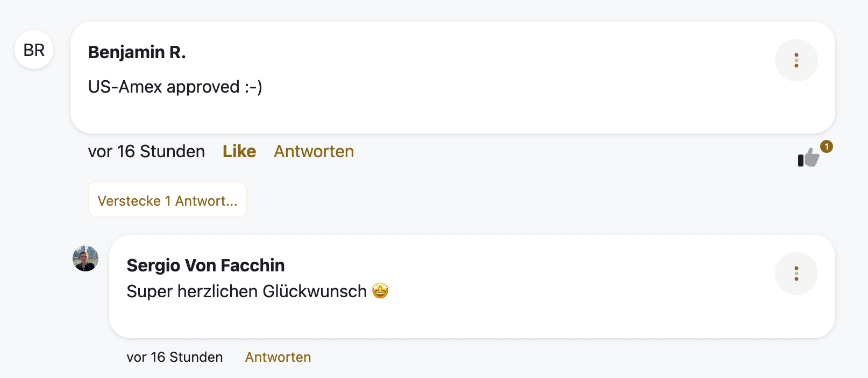
Task: Click the "US-Amex approved :-)" comment text
Action: click(x=175, y=87)
